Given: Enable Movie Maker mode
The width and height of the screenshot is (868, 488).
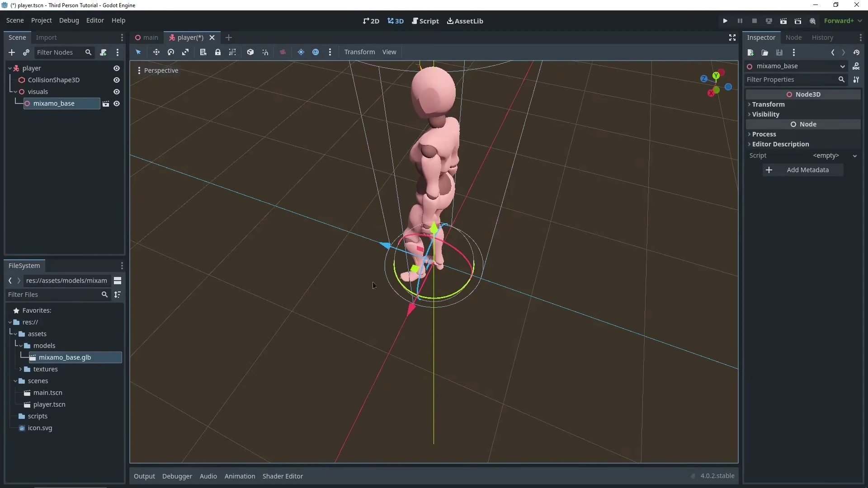Looking at the screenshot, I should pyautogui.click(x=813, y=21).
